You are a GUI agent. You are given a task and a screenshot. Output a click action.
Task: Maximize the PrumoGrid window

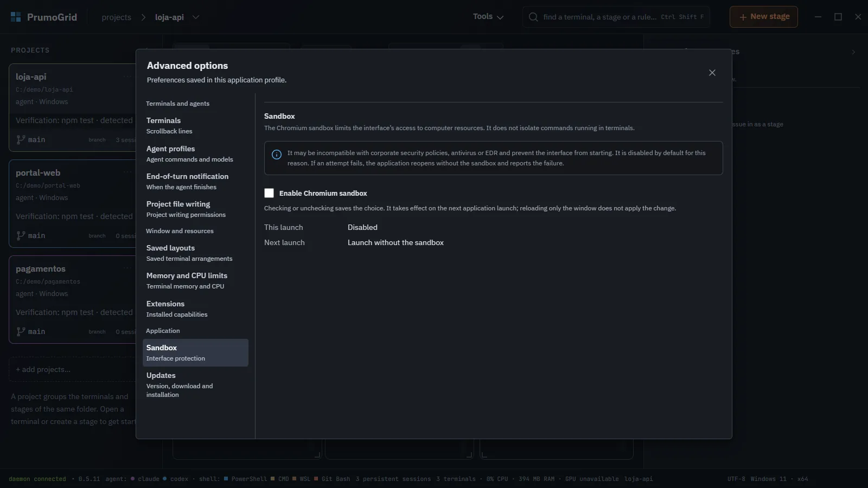pos(838,17)
